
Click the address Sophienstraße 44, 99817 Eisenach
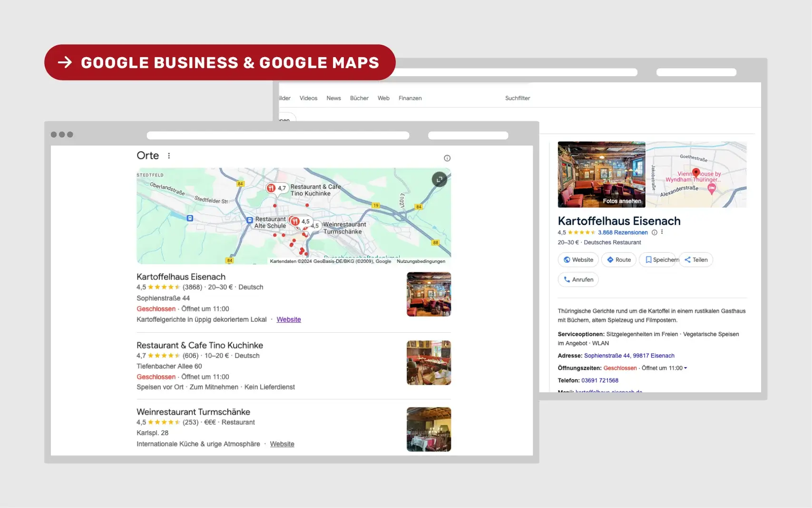point(629,356)
